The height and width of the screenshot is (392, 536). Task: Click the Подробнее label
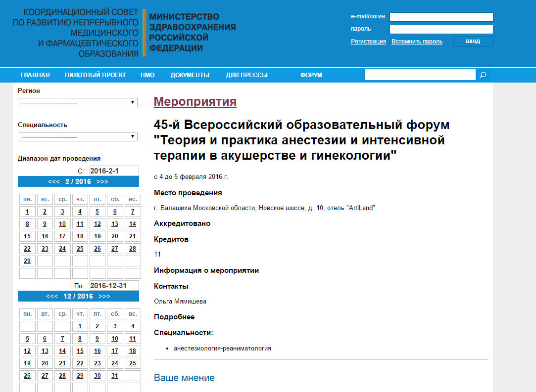coord(174,317)
